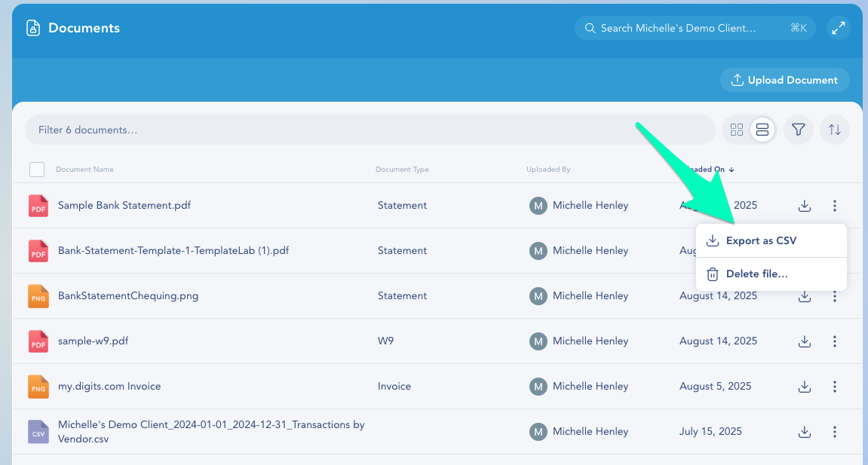Click trash icon beside Delete file…
The width and height of the screenshot is (868, 465).
[x=713, y=274]
